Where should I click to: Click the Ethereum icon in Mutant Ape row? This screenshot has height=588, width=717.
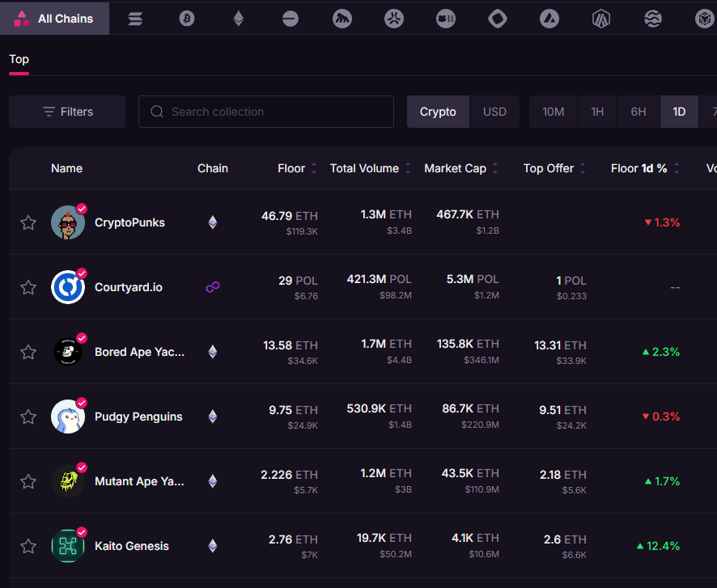(x=213, y=481)
